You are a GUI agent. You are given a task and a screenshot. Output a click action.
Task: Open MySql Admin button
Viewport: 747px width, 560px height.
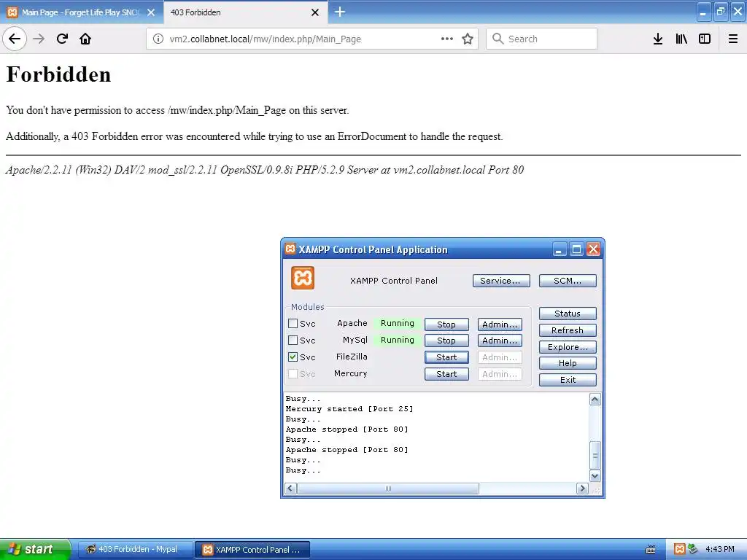[x=500, y=341]
